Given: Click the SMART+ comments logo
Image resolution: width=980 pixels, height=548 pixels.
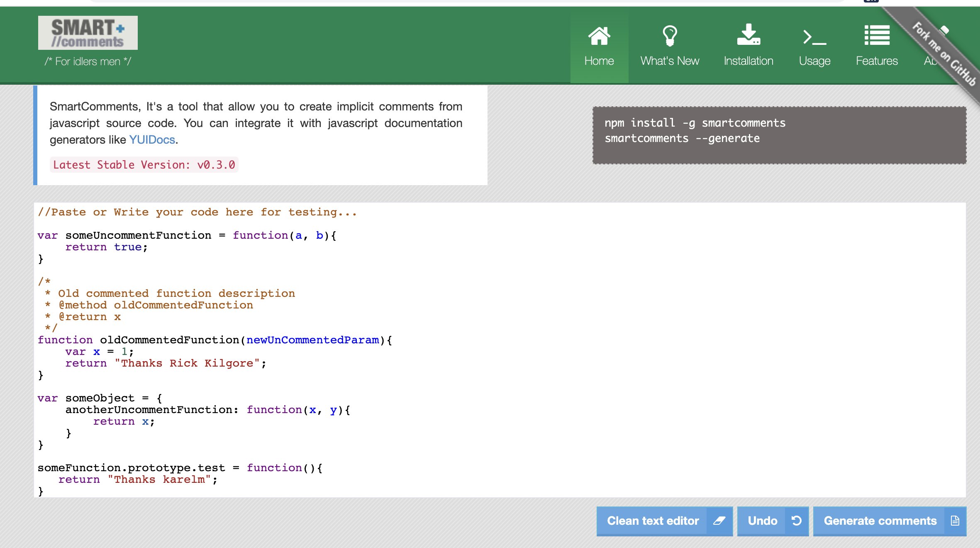Looking at the screenshot, I should pyautogui.click(x=88, y=33).
